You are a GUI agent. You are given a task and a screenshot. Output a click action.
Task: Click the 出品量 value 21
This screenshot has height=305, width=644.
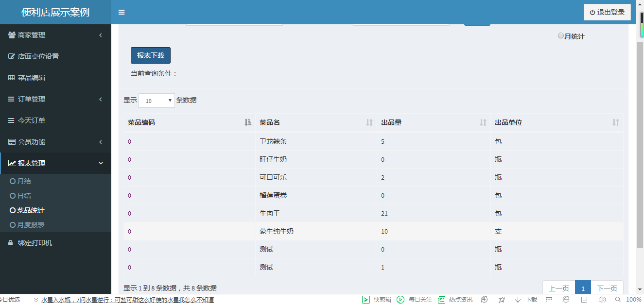tap(384, 214)
